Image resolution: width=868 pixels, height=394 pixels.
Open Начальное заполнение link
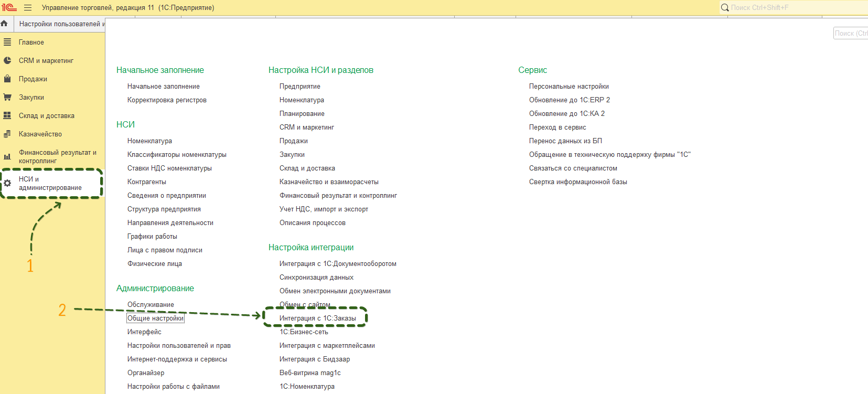[164, 86]
